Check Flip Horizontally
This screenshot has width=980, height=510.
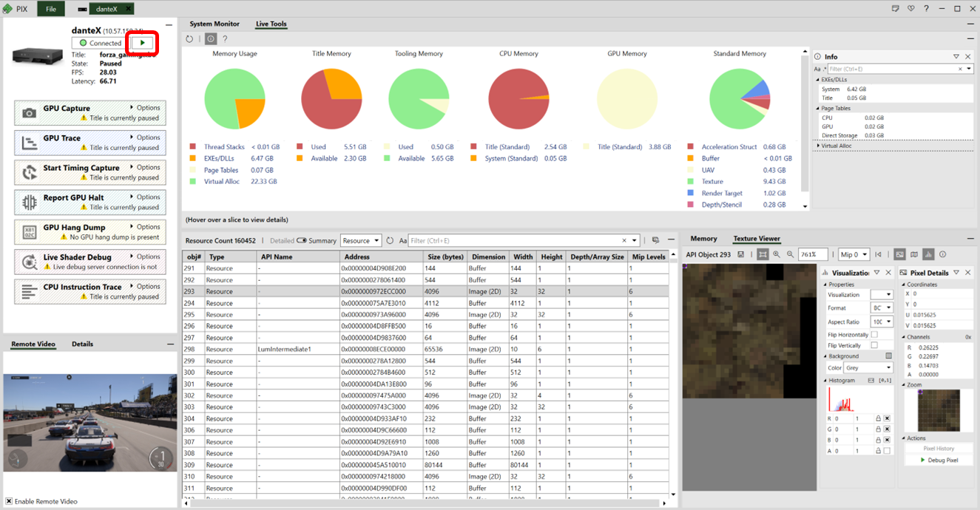874,335
